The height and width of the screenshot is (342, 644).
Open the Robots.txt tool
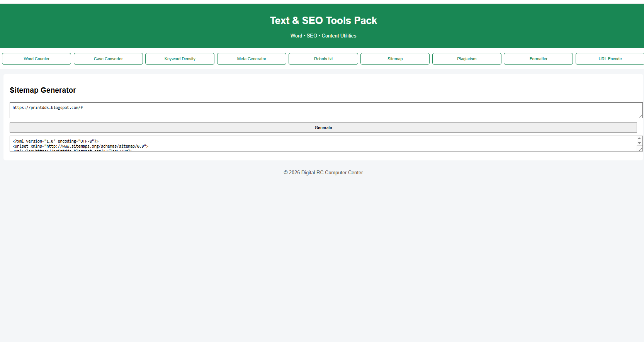coord(323,59)
